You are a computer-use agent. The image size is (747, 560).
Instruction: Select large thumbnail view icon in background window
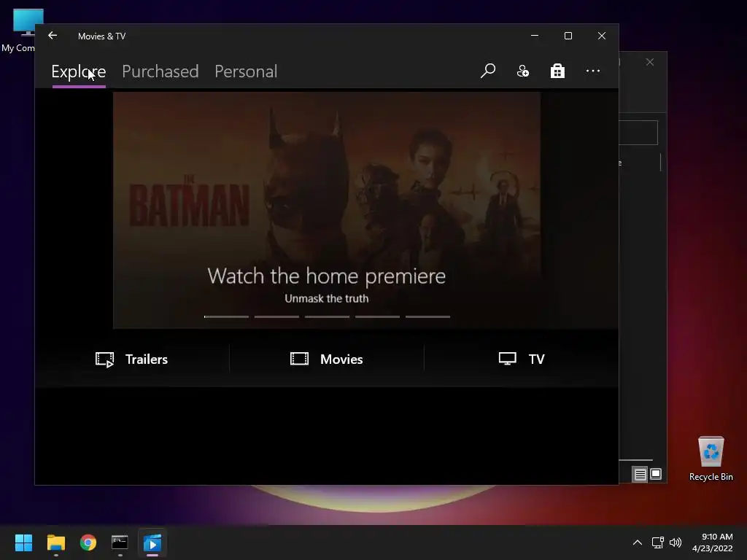656,474
